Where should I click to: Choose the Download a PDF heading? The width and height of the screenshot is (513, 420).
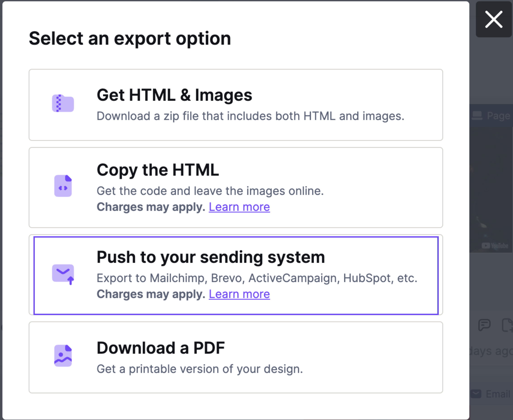click(161, 348)
